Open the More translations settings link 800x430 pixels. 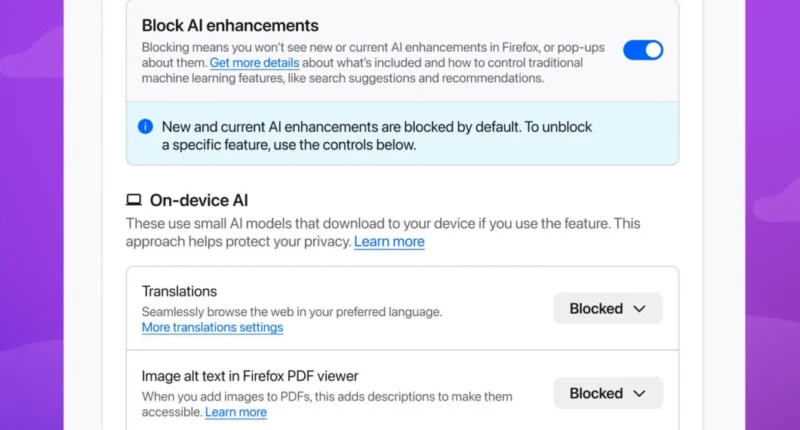coord(212,327)
